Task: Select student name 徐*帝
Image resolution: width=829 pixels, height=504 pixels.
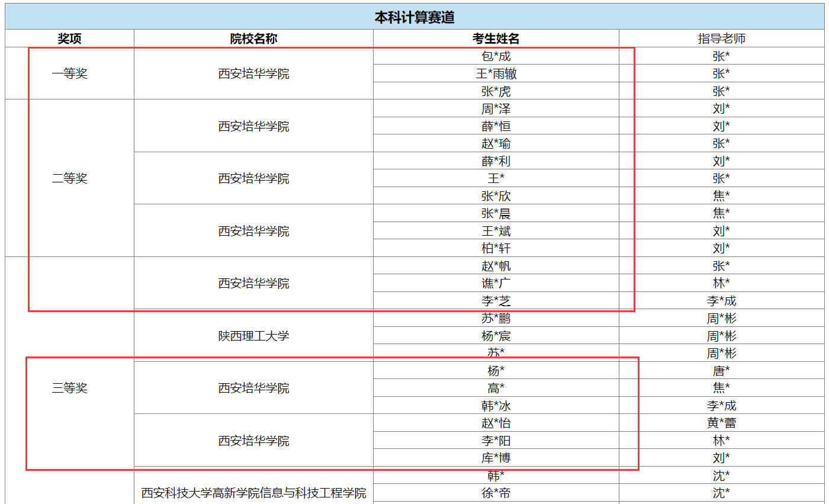Action: tap(496, 493)
